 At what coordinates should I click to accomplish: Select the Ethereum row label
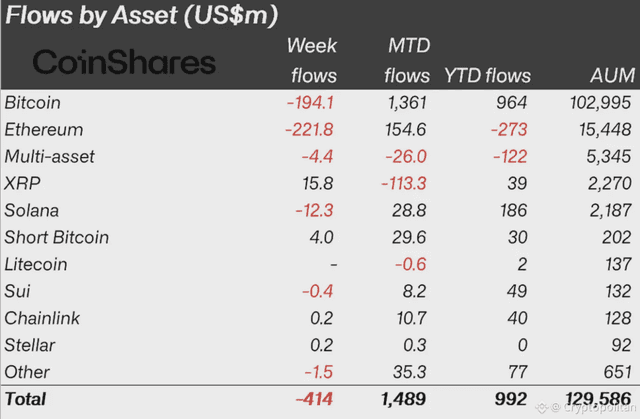(x=44, y=130)
